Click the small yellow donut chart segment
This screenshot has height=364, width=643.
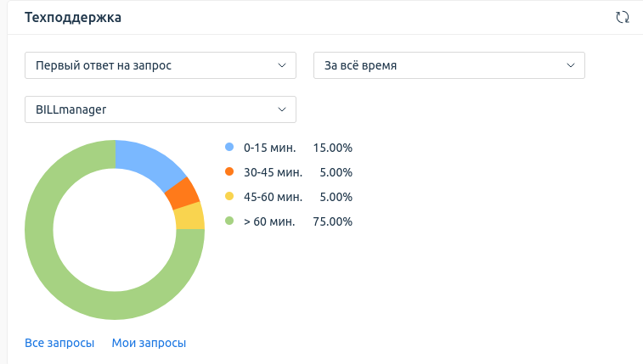pos(190,216)
